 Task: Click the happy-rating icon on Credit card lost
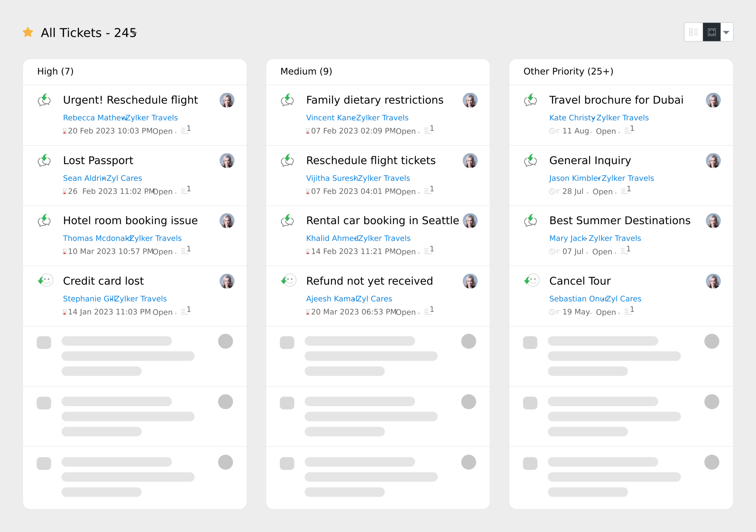point(45,280)
